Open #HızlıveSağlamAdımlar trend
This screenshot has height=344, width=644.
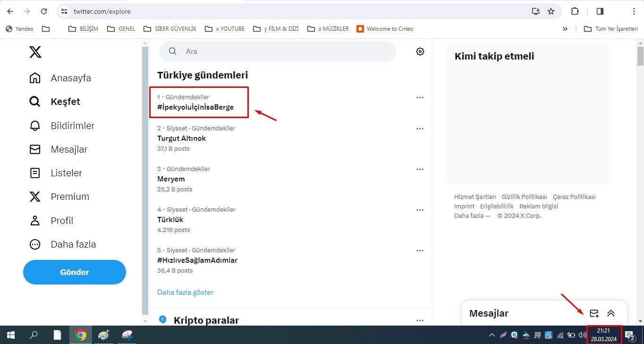[197, 260]
